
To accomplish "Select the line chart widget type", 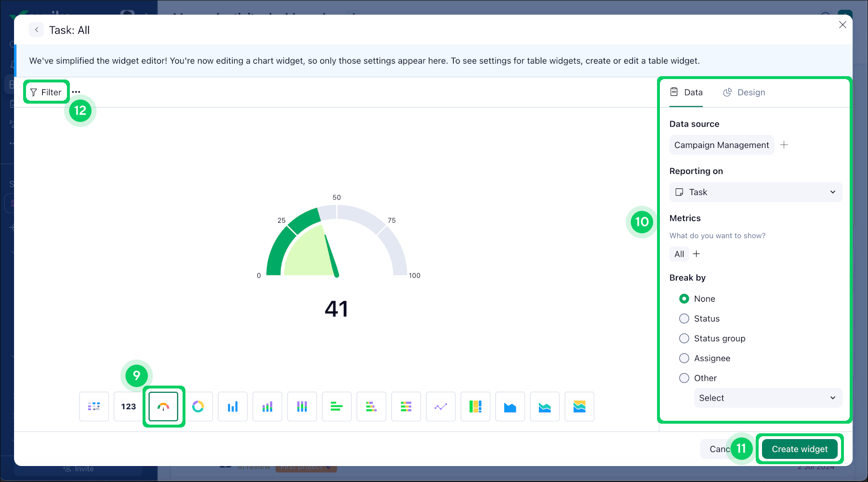I will [441, 406].
